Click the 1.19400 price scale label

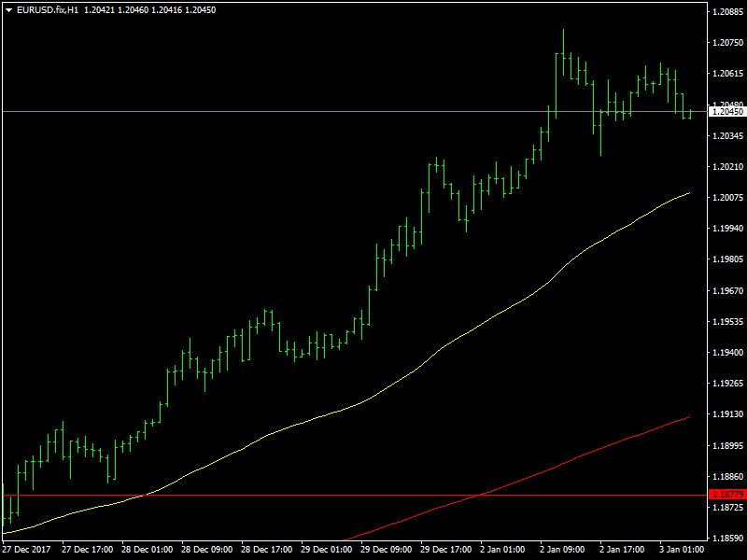click(727, 353)
